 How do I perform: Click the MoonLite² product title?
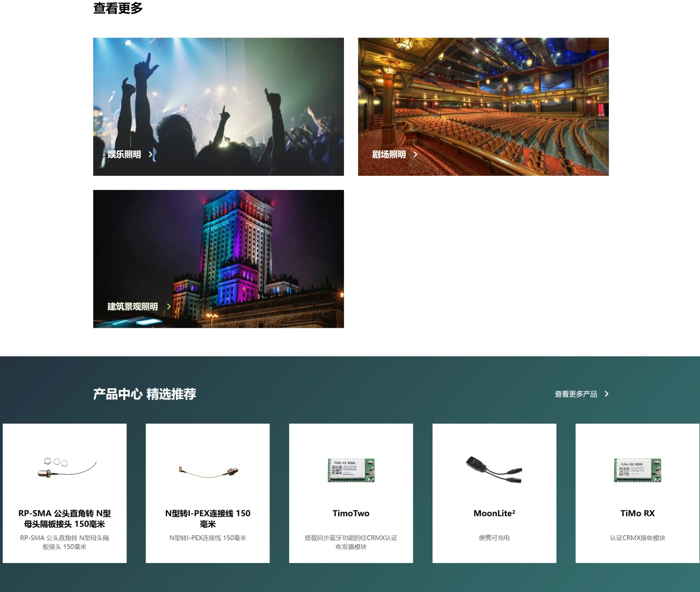click(494, 513)
